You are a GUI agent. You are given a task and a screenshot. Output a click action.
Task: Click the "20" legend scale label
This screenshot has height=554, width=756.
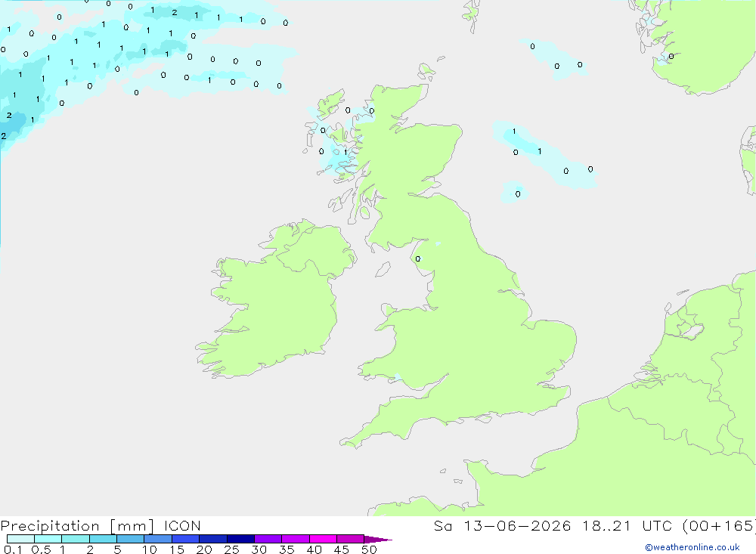[x=204, y=549]
